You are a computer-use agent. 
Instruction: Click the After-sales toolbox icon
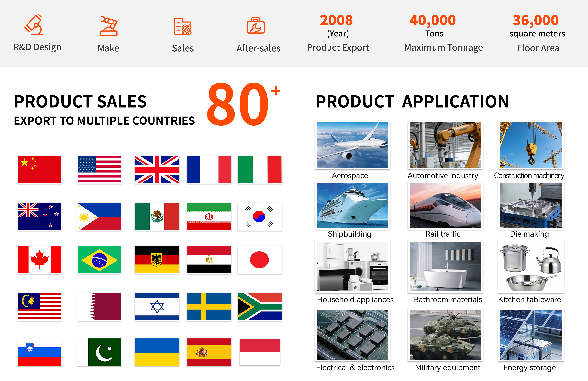pyautogui.click(x=255, y=25)
